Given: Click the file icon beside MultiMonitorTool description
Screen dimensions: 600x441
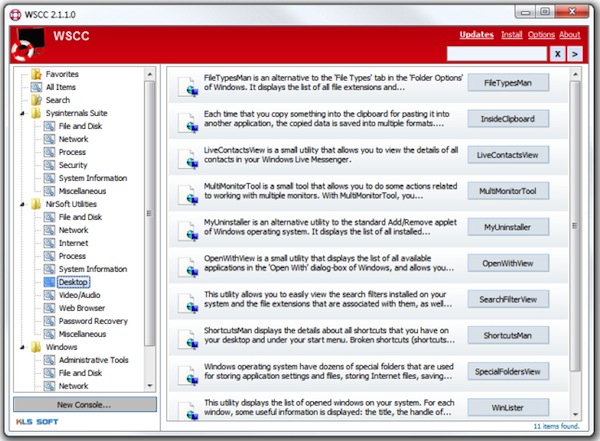Looking at the screenshot, I should click(188, 194).
